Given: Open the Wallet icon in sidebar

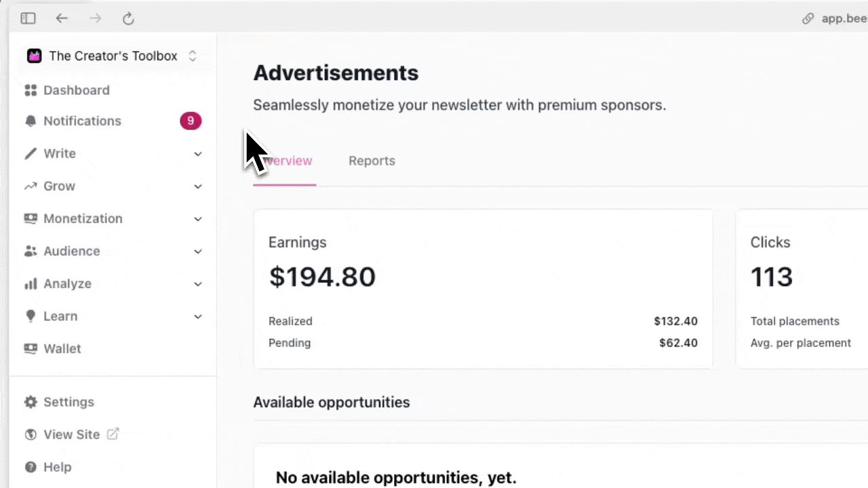Looking at the screenshot, I should (31, 348).
